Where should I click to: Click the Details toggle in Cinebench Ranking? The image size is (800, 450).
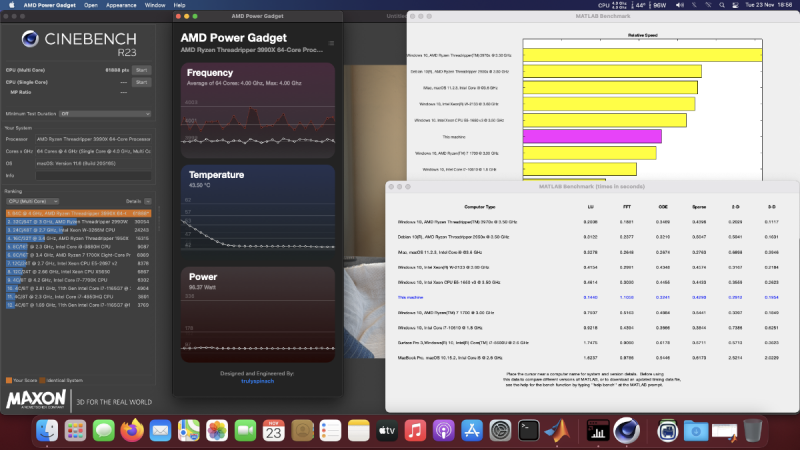148,202
